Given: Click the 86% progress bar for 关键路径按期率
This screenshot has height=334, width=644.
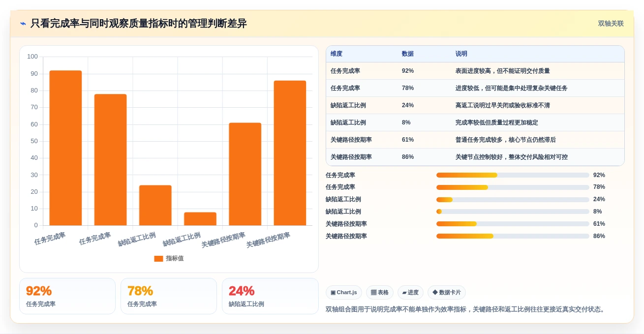Looking at the screenshot, I should 513,236.
